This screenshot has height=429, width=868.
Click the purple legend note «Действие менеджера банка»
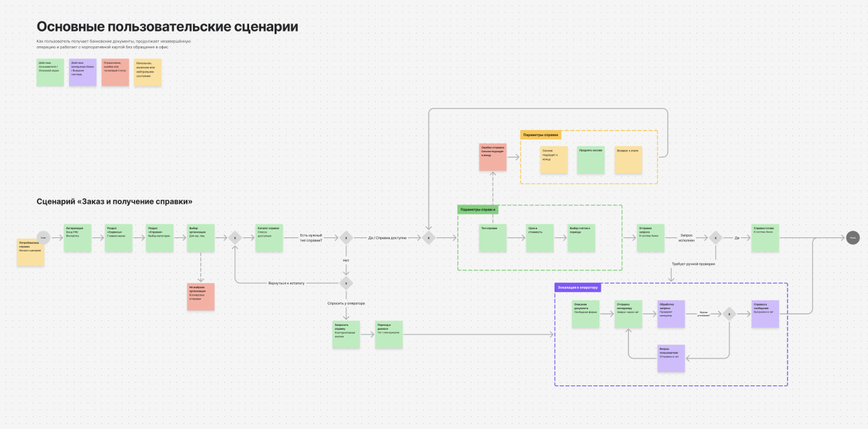click(83, 72)
